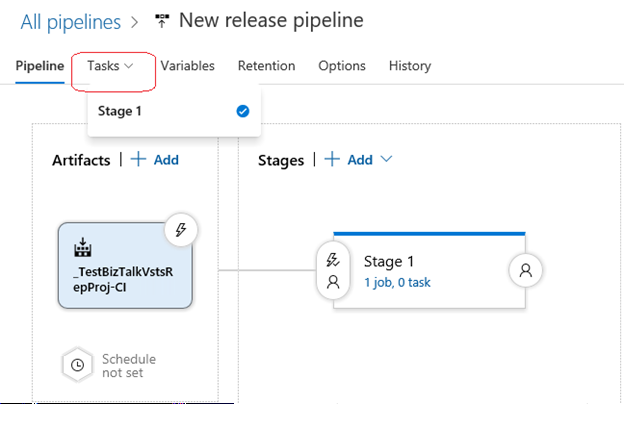This screenshot has width=640, height=427.
Task: Click the plus icon to add an artifact
Action: [x=138, y=160]
